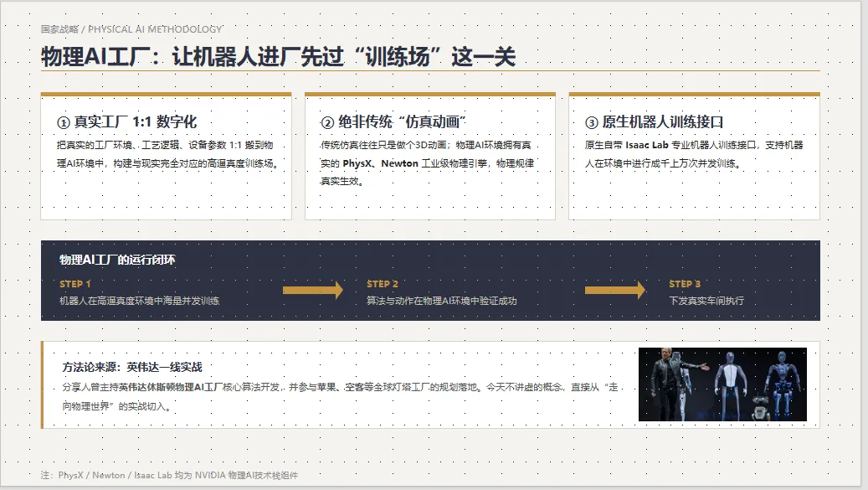Select the paragraph mentioning Isaac Lab 专业机器人训练接口
This screenshot has height=490, width=868.
coord(694,154)
